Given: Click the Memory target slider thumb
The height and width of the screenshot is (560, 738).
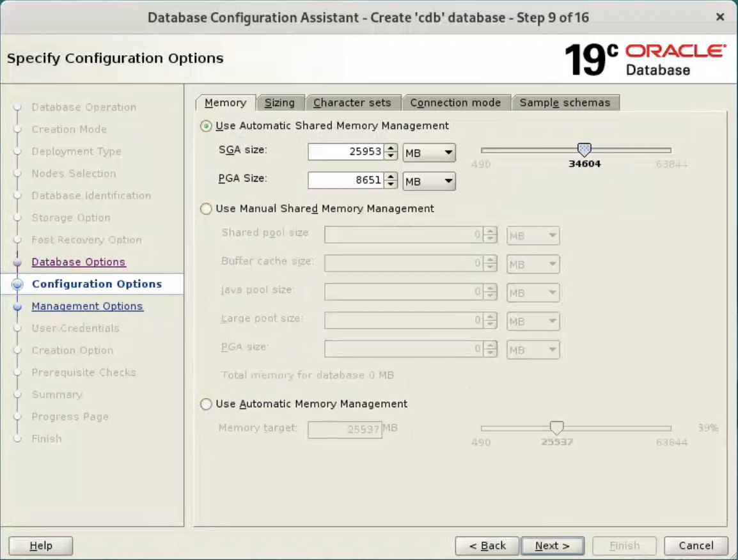Looking at the screenshot, I should (x=556, y=428).
